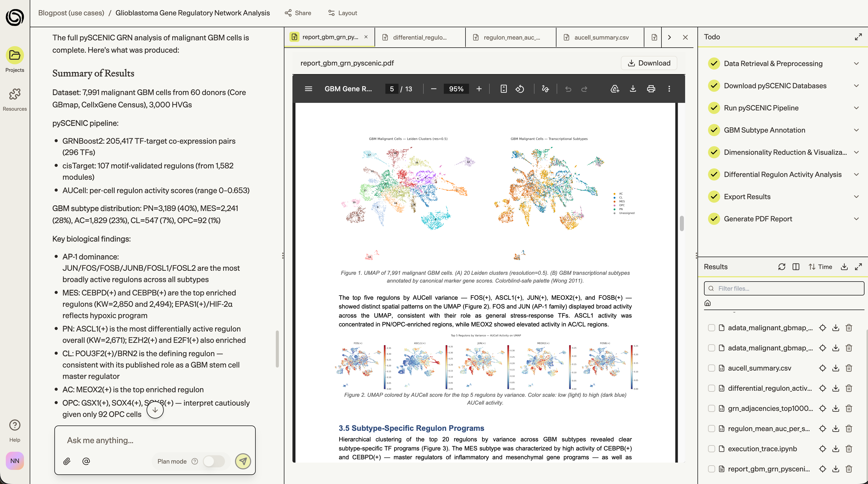Refresh the Results panel
Viewport: 868px width, 484px height.
(x=782, y=267)
